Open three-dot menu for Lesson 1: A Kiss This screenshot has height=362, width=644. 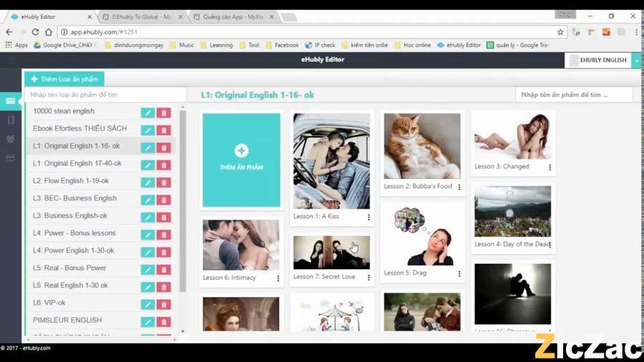tap(369, 217)
